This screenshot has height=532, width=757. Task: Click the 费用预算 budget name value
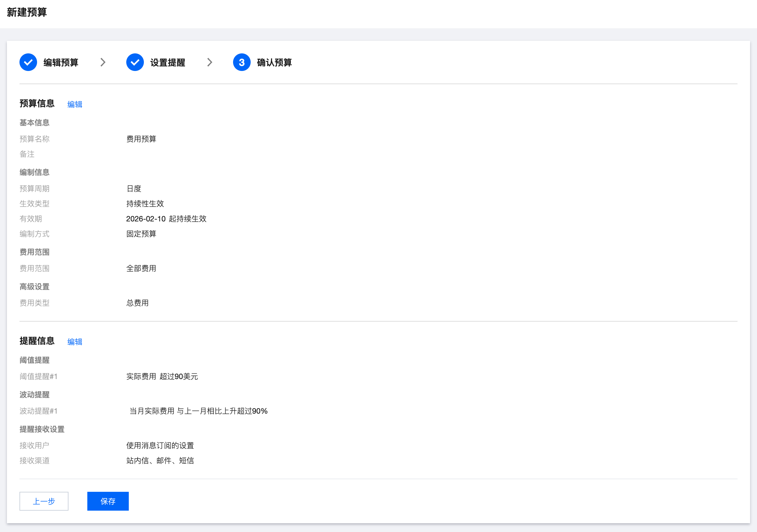pyautogui.click(x=141, y=139)
